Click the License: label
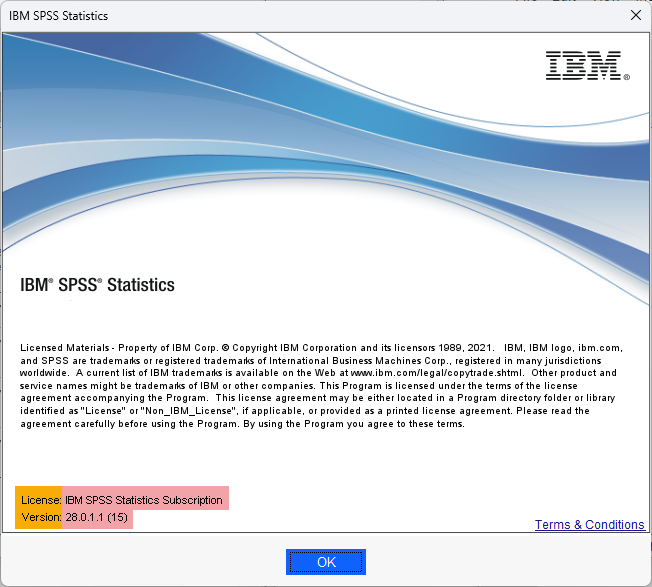The image size is (652, 587). (41, 500)
